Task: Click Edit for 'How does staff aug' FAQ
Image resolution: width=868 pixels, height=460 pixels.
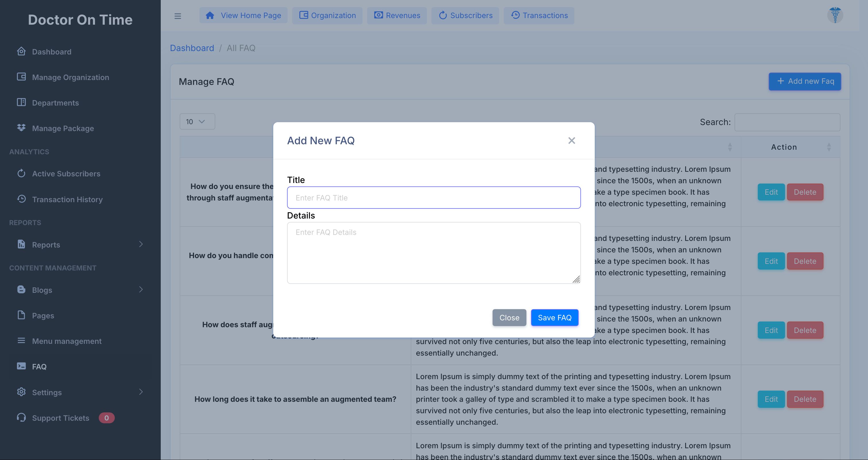Action: [x=771, y=330]
